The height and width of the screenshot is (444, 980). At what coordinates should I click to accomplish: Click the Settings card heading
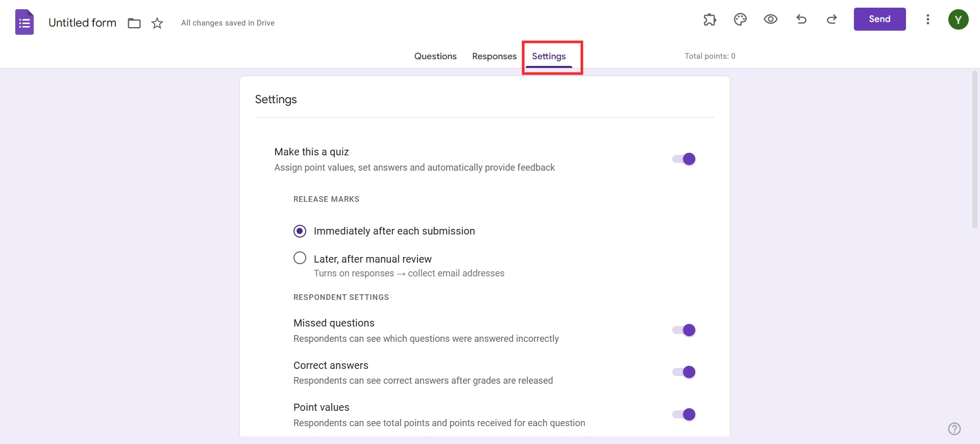pyautogui.click(x=276, y=99)
